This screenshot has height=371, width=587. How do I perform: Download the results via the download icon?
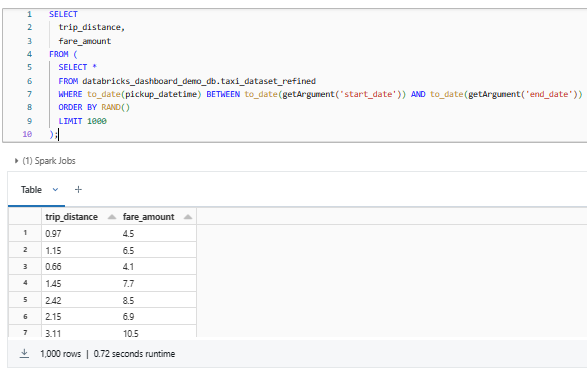[x=24, y=353]
